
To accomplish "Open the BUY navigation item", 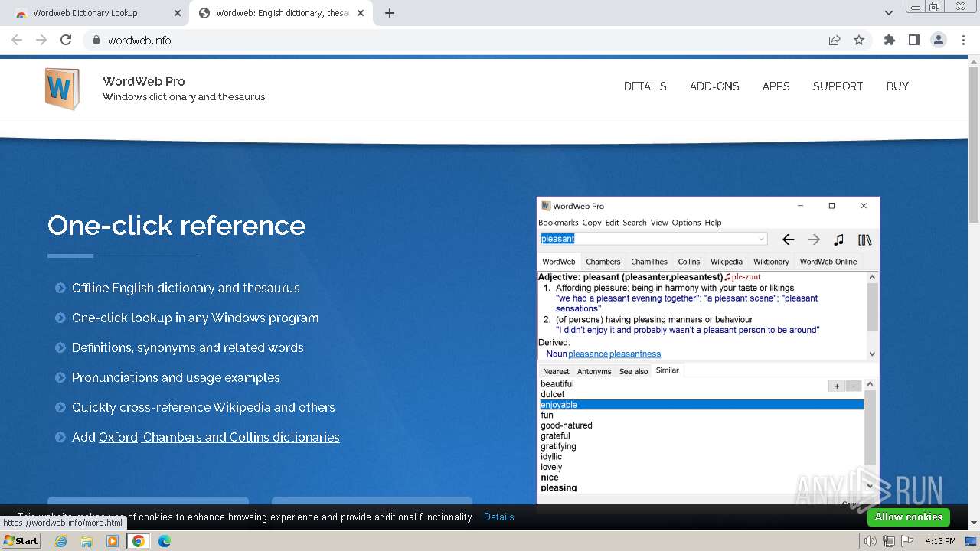I will (897, 86).
